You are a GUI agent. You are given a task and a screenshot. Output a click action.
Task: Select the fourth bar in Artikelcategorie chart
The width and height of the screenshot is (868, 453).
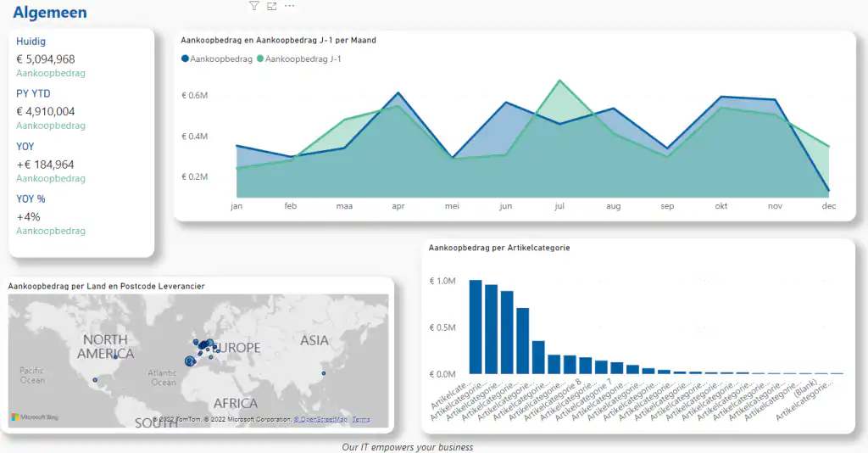(x=522, y=340)
